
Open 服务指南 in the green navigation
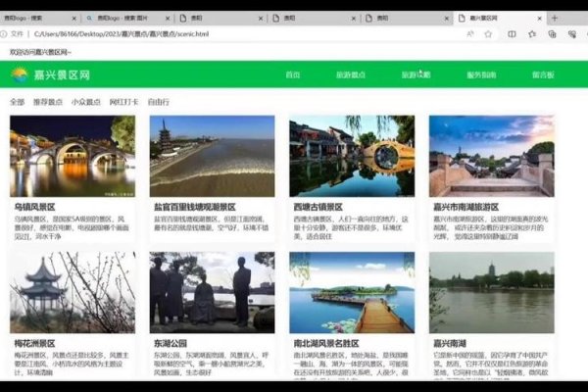click(x=481, y=74)
